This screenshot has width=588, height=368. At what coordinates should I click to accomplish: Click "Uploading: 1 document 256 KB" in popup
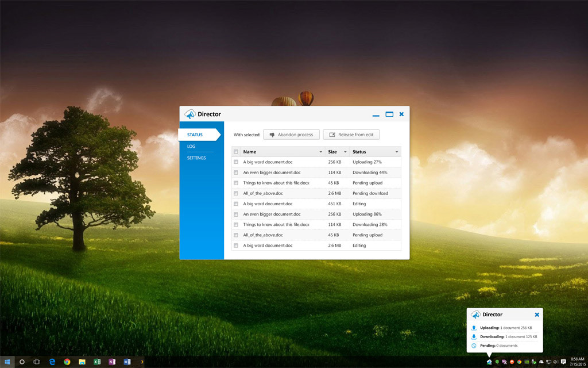coord(506,328)
